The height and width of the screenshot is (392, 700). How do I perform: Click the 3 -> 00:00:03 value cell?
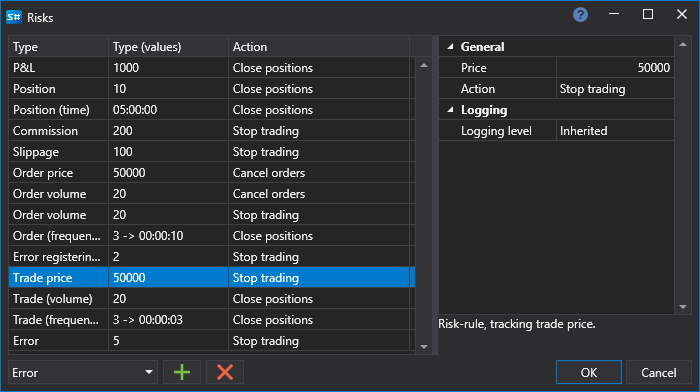168,320
